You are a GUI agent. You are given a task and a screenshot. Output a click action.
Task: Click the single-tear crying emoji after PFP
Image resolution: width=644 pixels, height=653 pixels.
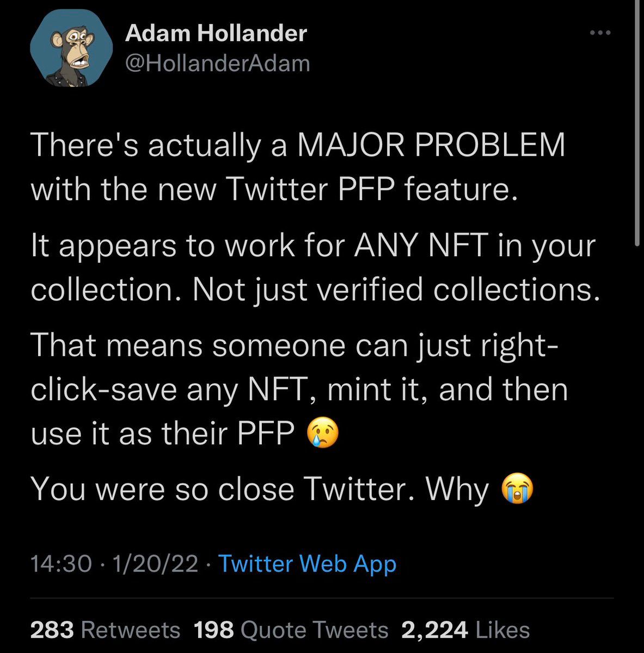click(x=323, y=433)
